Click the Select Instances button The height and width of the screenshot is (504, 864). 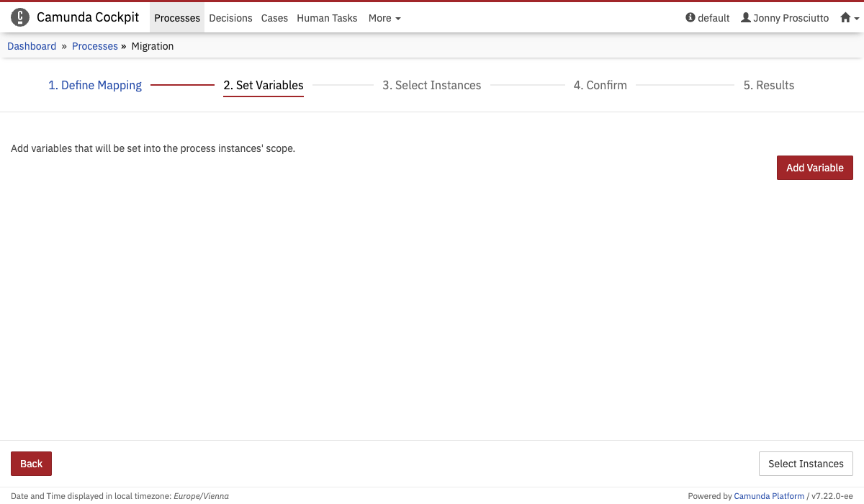[805, 464]
